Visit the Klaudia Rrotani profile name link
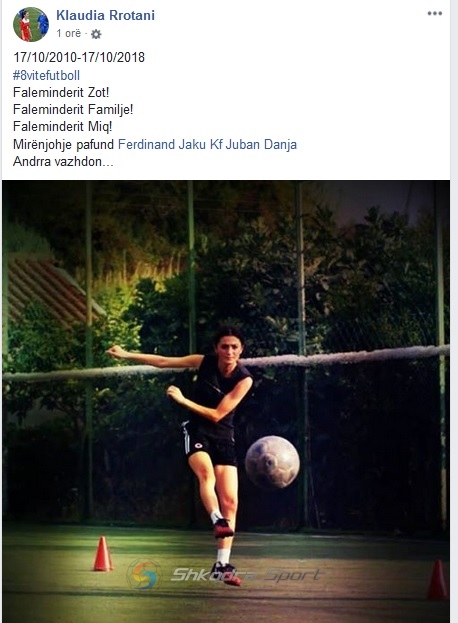Image resolution: width=458 pixels, height=623 pixels. coord(105,15)
